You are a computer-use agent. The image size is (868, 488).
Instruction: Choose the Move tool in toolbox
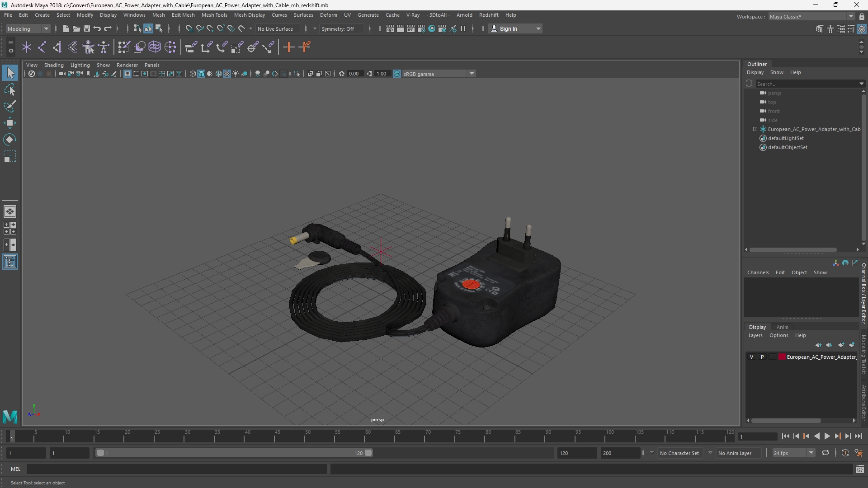pos(10,123)
